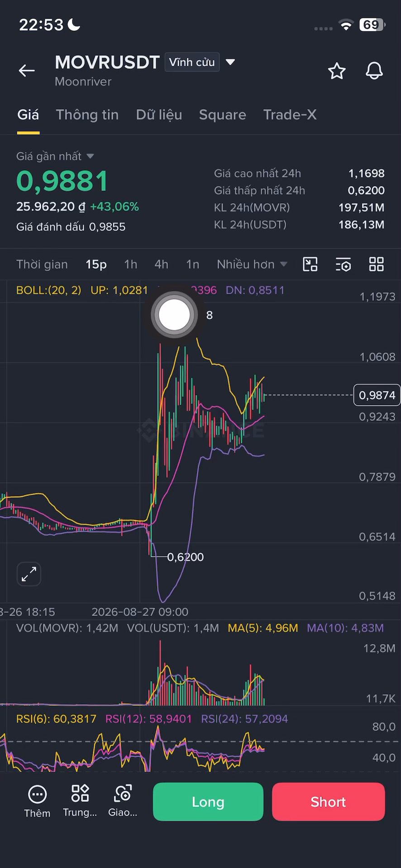Tap the MA(10): 4,83M volume label
Viewport: 401px width, 868px height.
345,628
